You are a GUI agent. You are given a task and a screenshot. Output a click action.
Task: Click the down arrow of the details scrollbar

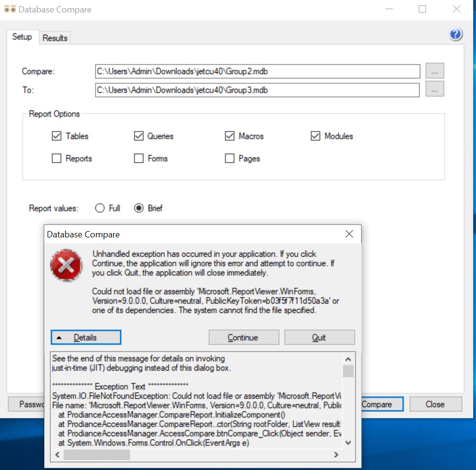(348, 443)
